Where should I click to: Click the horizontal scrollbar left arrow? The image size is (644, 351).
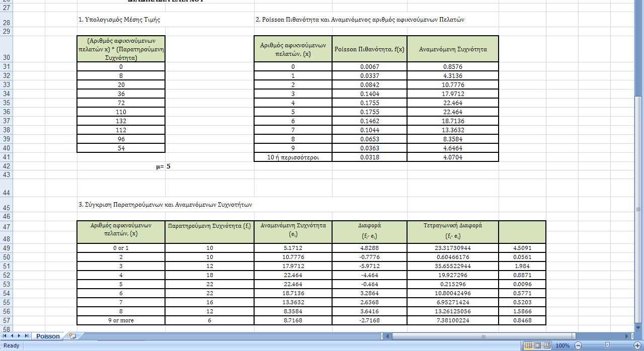[x=387, y=336]
